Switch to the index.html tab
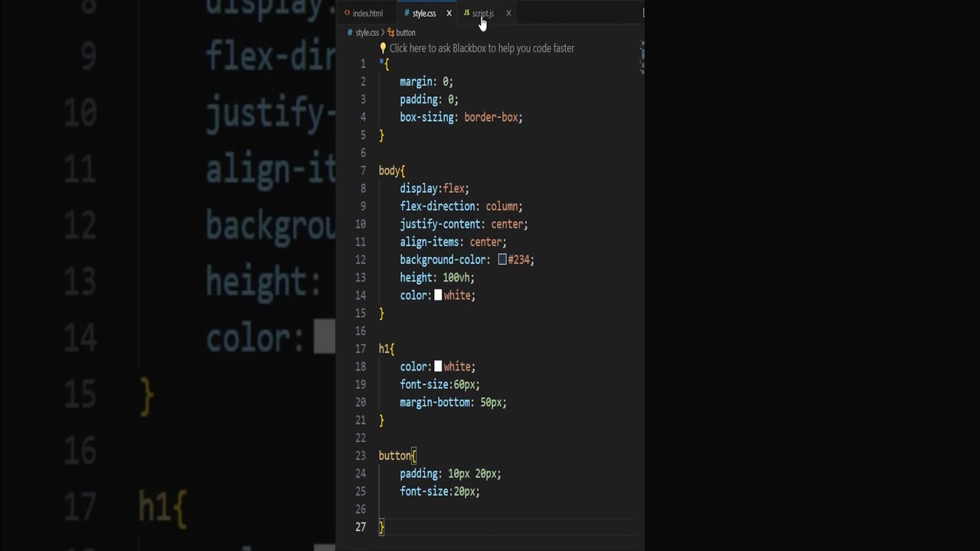 pos(367,13)
